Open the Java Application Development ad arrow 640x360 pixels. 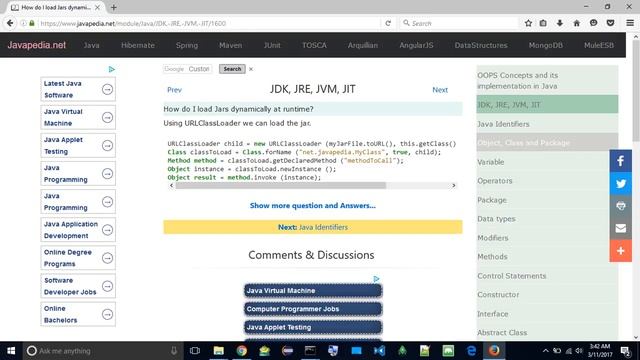coord(107,230)
